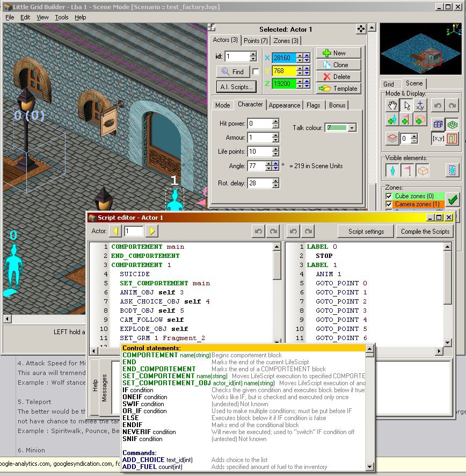Toggle points flag visibility in Visible elements
The image size is (466, 476).
point(407,170)
